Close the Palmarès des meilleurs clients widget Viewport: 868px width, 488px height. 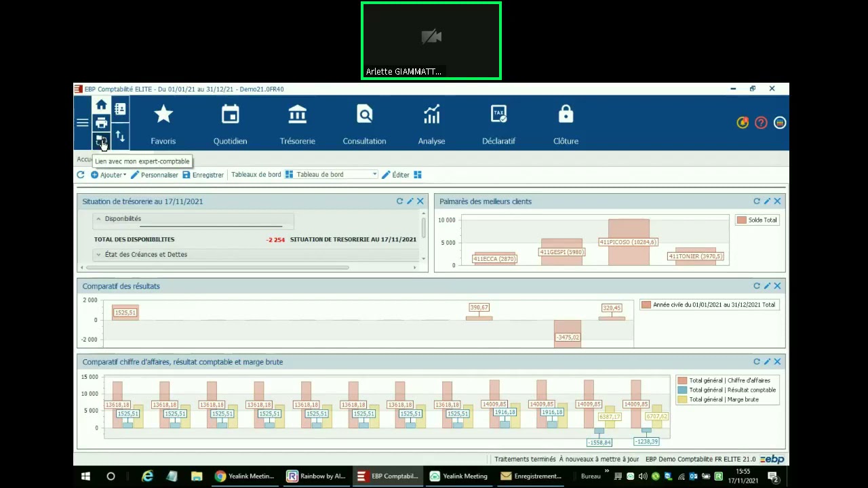click(778, 201)
